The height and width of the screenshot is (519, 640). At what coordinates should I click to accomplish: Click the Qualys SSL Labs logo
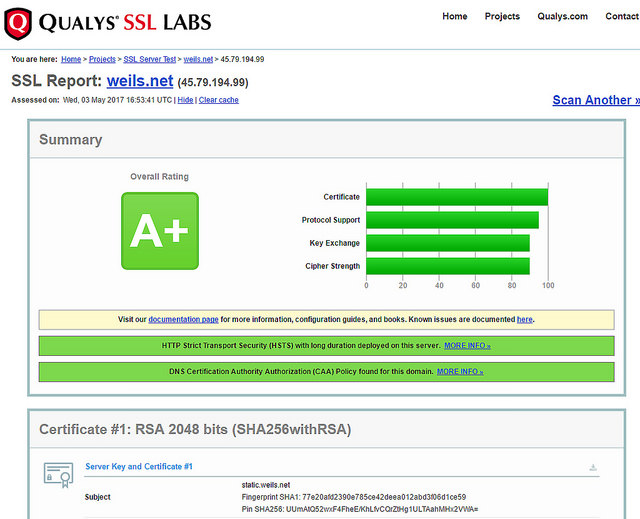coord(108,22)
